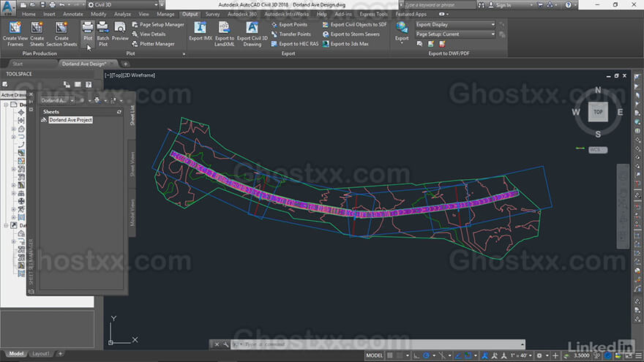Click the Export Civil 3D Drawing icon
This screenshot has height=362, width=644.
[252, 28]
